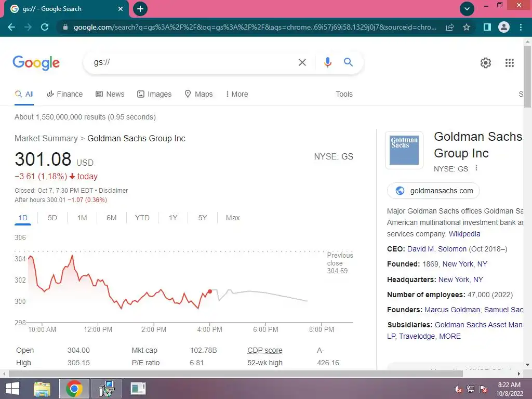Start voice search with microphone icon
The height and width of the screenshot is (399, 532).
[x=327, y=62]
